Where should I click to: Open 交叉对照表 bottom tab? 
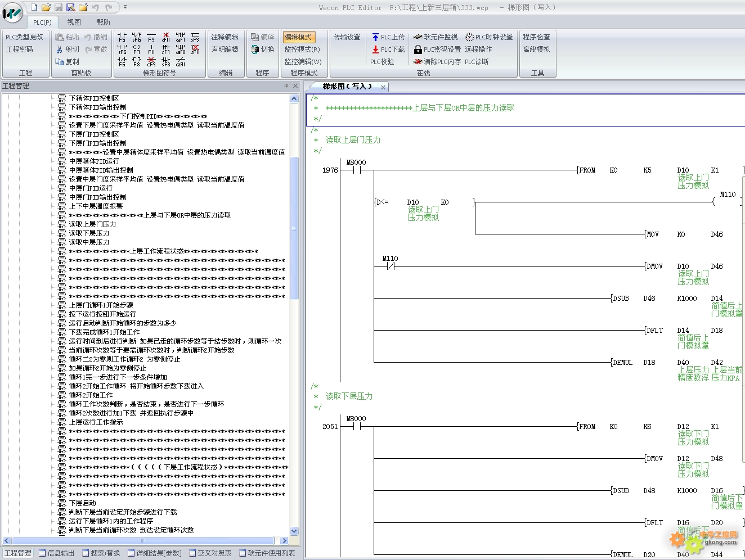tap(210, 553)
